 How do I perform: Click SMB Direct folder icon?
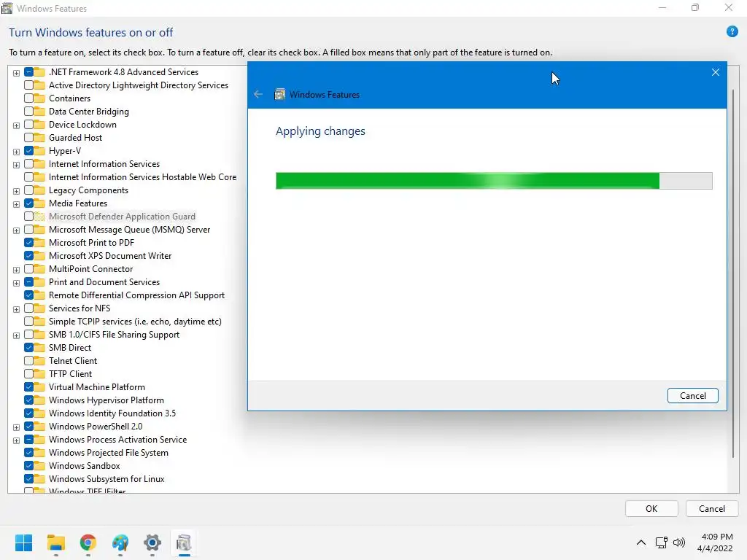(x=40, y=348)
